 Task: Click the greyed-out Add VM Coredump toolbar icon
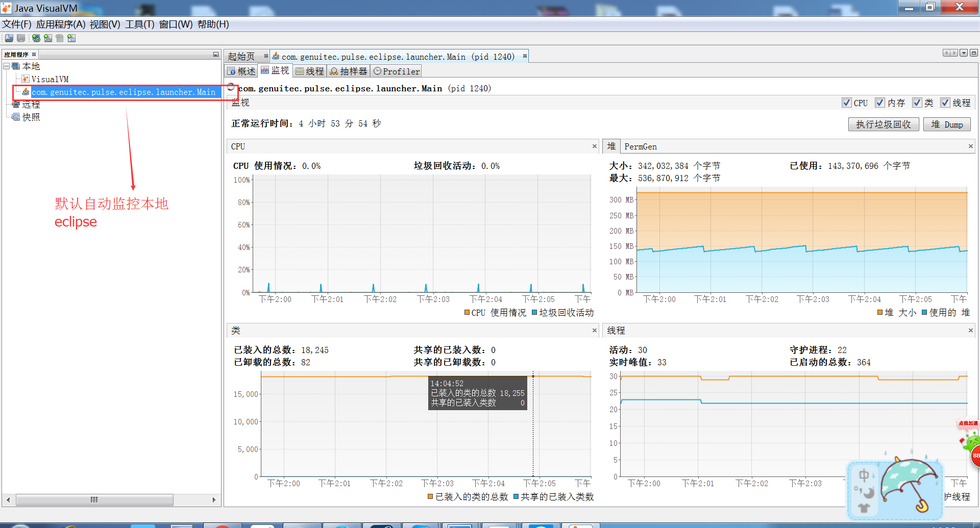tap(60, 38)
